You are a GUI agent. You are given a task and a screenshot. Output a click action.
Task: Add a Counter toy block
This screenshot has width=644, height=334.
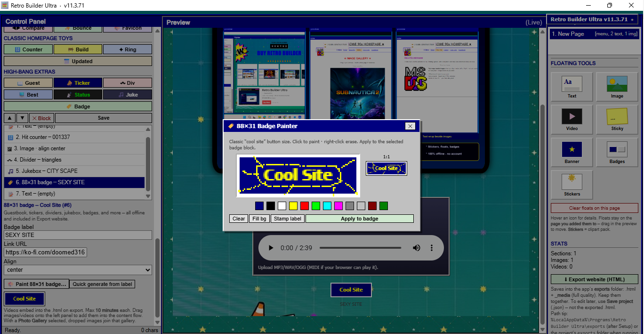pos(28,49)
